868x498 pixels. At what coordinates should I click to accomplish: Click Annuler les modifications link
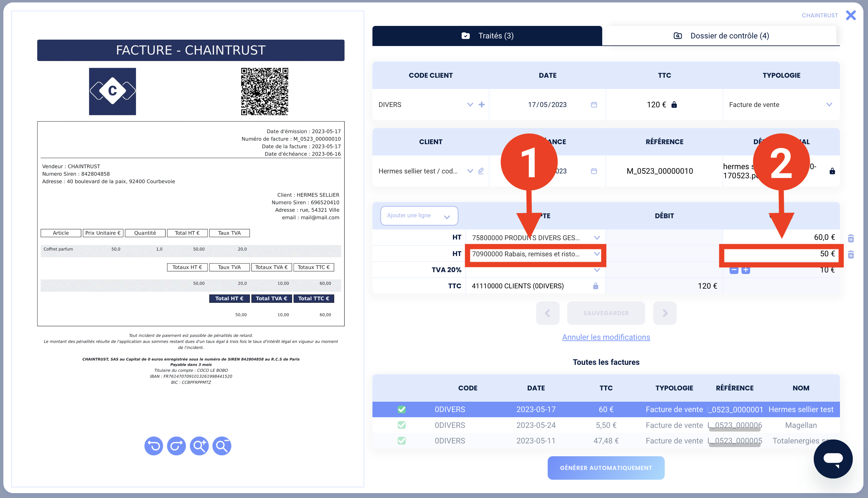pyautogui.click(x=606, y=337)
